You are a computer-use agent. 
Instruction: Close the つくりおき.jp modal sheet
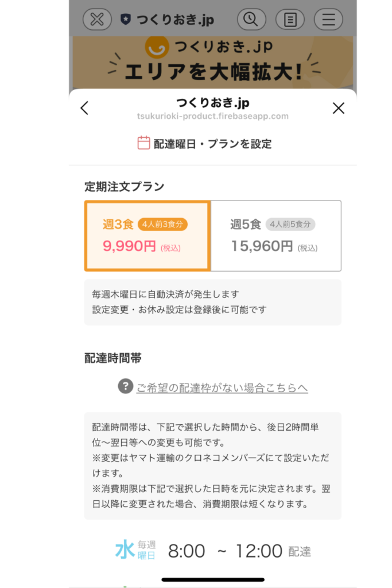click(x=339, y=108)
